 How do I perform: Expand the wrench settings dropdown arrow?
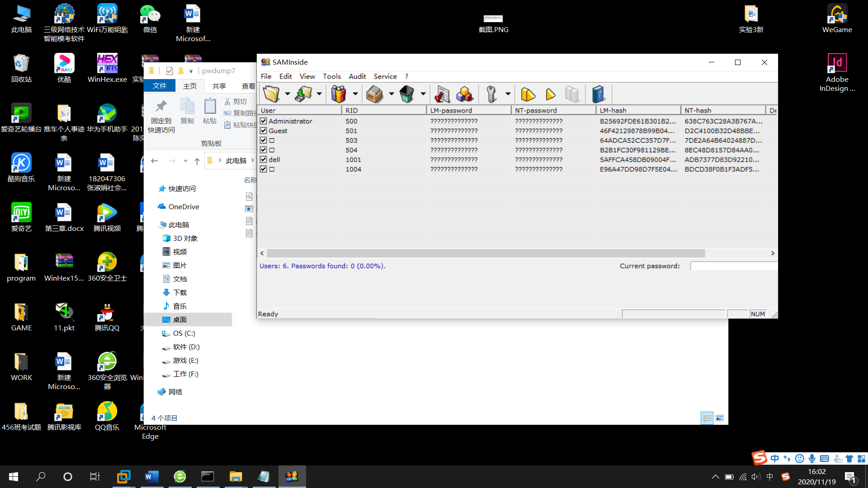(508, 94)
